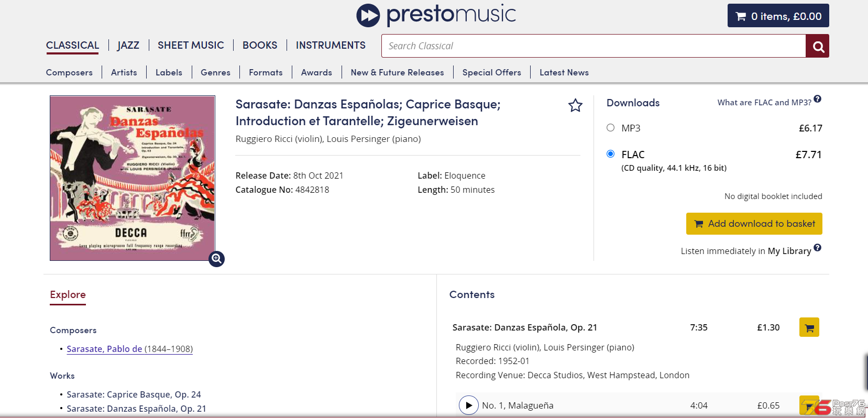Click the Contents heading
The width and height of the screenshot is (868, 418).
pyautogui.click(x=472, y=294)
